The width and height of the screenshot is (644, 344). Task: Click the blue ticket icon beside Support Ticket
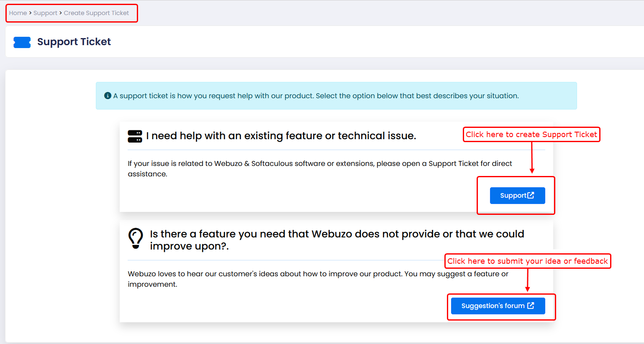(22, 42)
